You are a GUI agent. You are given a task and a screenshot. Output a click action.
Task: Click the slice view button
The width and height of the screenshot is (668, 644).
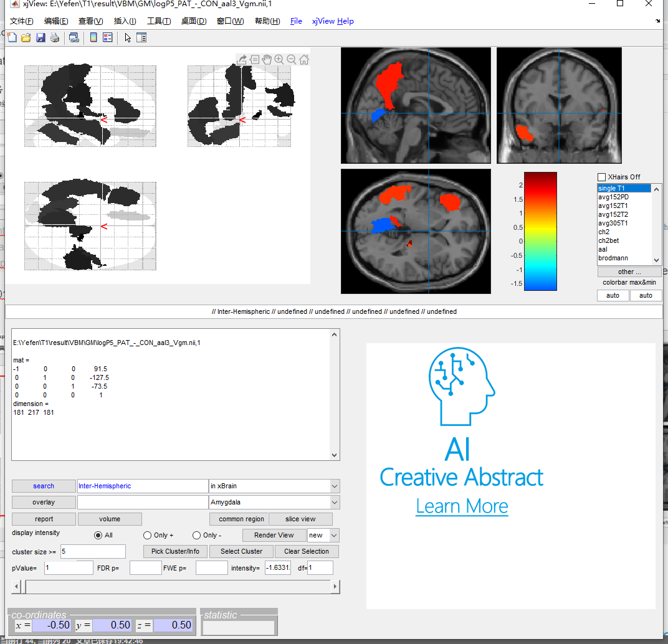(x=300, y=519)
